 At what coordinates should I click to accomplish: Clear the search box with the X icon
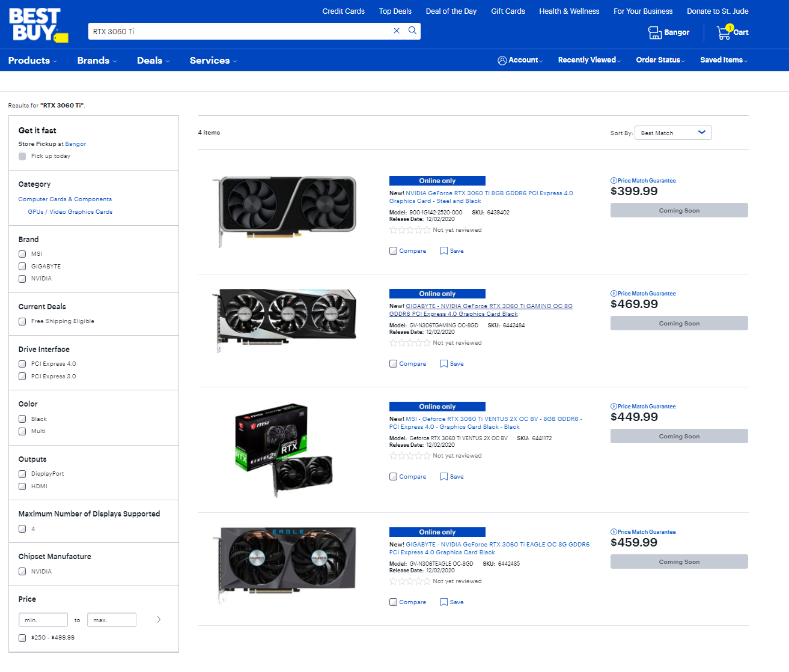click(397, 31)
